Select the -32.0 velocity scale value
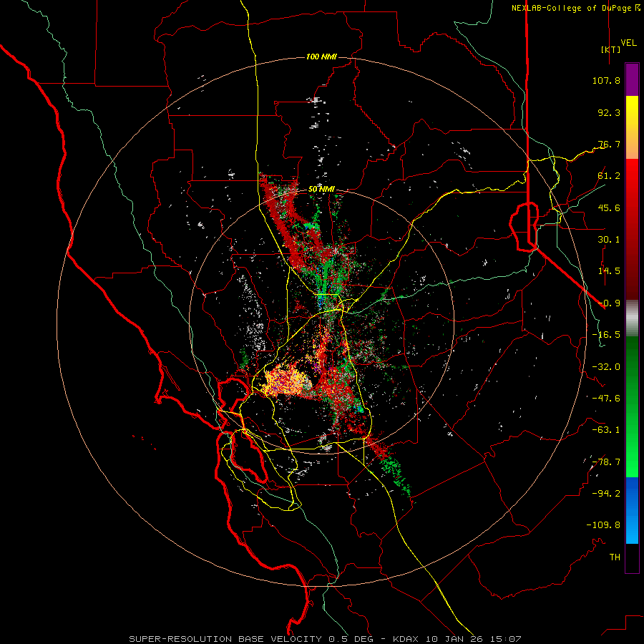644x644 pixels. tap(606, 367)
